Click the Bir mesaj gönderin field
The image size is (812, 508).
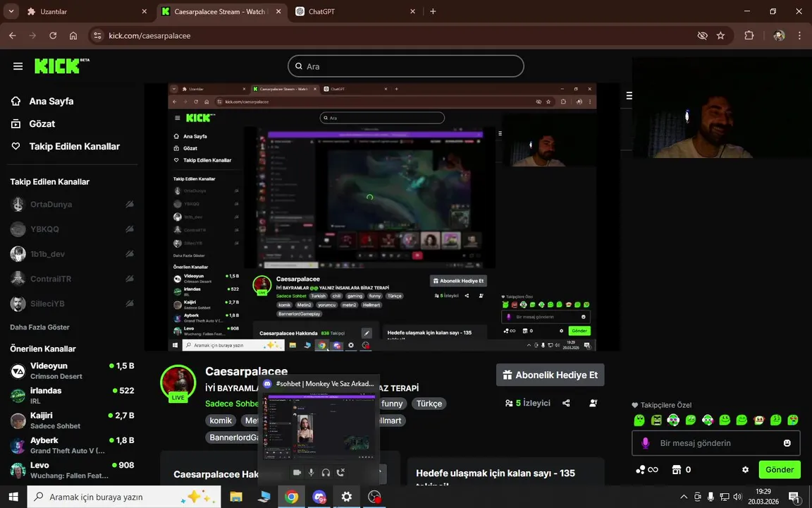pos(715,443)
